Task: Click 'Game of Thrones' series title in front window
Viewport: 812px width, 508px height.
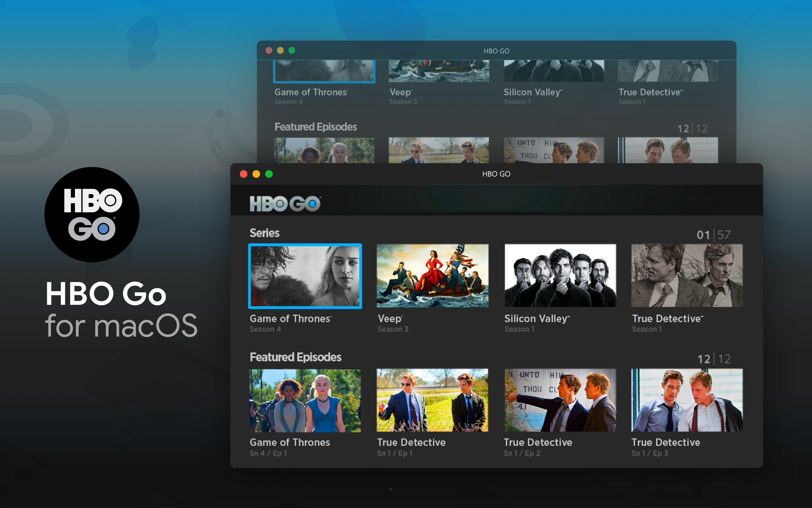Action: pos(290,318)
